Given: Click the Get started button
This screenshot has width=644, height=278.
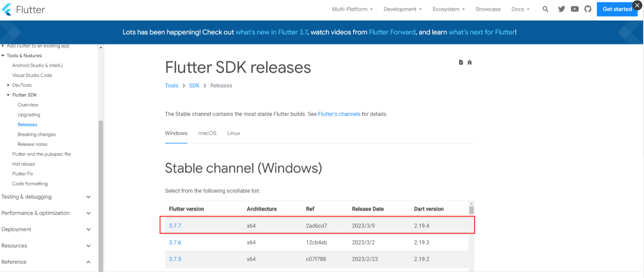Looking at the screenshot, I should (x=617, y=9).
